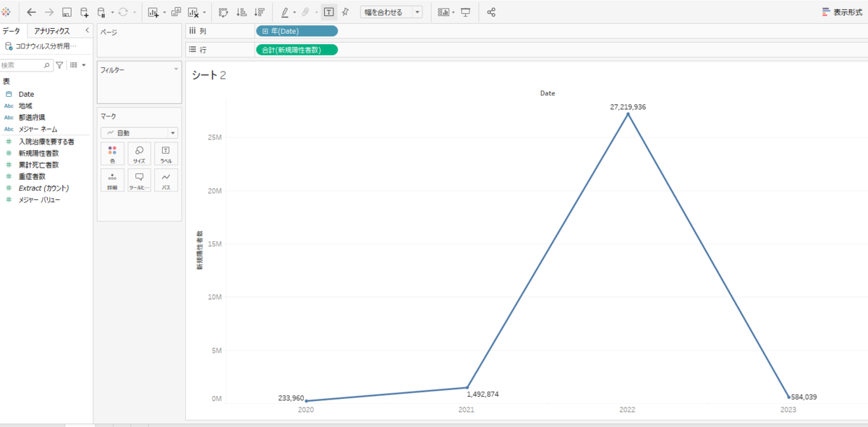This screenshot has height=427, width=868.
Task: Switch to the データ tab
Action: click(11, 31)
